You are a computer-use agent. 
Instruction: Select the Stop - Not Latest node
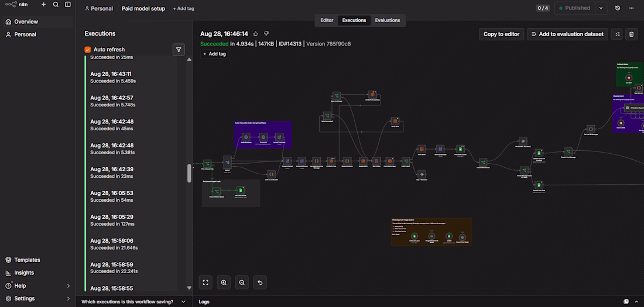[x=422, y=174]
